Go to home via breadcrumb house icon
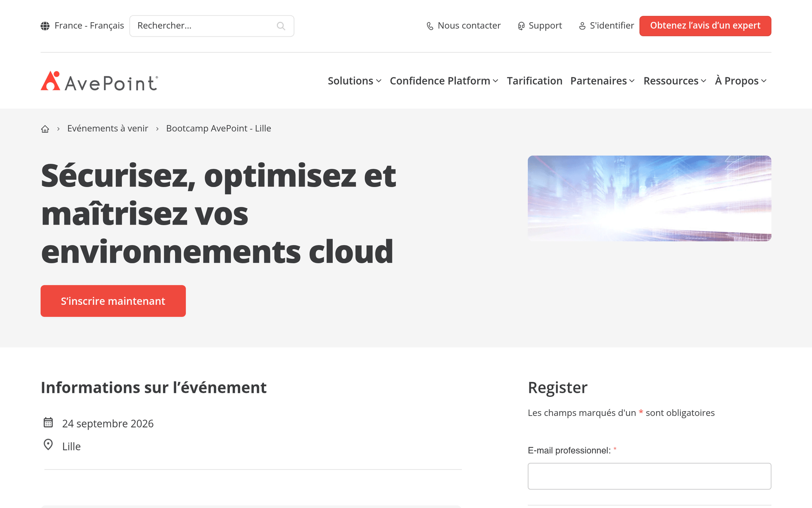Image resolution: width=812 pixels, height=508 pixels. pos(45,129)
